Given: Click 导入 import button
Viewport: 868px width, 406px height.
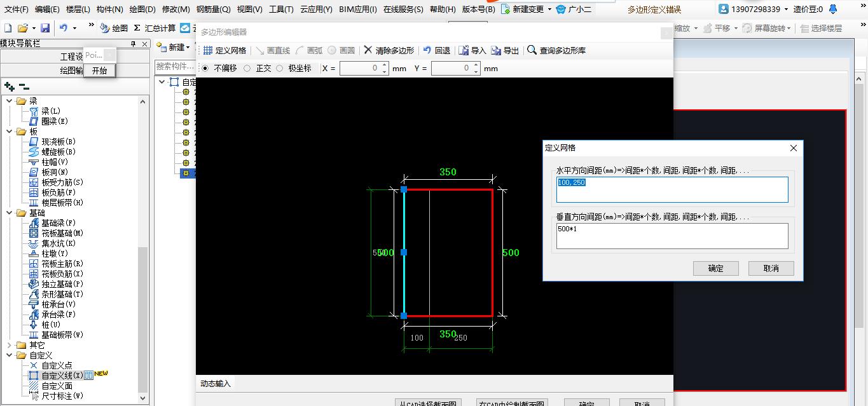Looking at the screenshot, I should (x=472, y=50).
